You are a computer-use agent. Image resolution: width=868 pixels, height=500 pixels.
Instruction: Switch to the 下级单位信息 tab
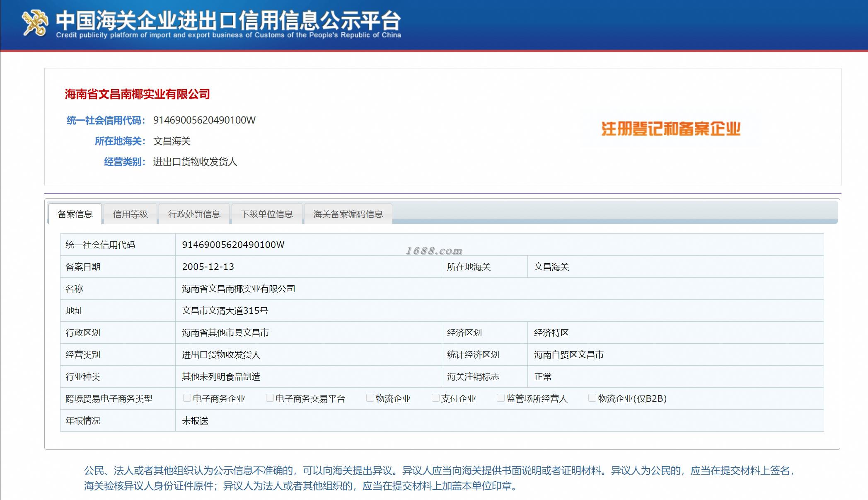click(267, 214)
